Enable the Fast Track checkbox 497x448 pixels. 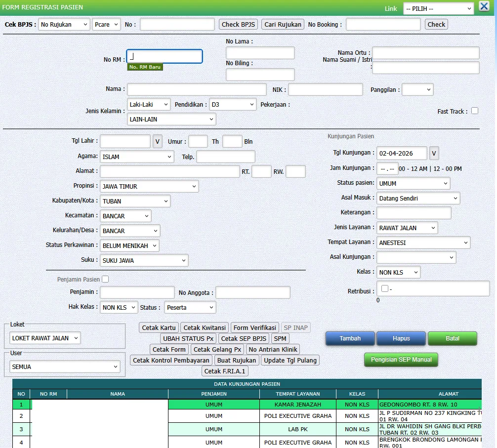point(474,111)
